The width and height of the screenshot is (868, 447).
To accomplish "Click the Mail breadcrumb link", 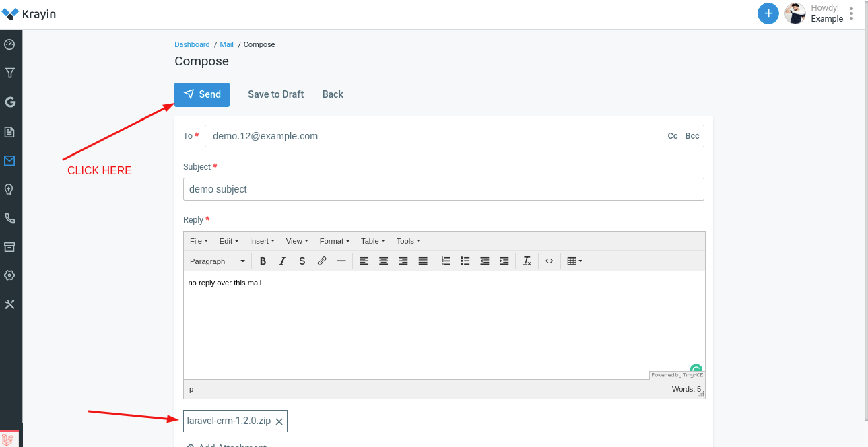I will 226,44.
